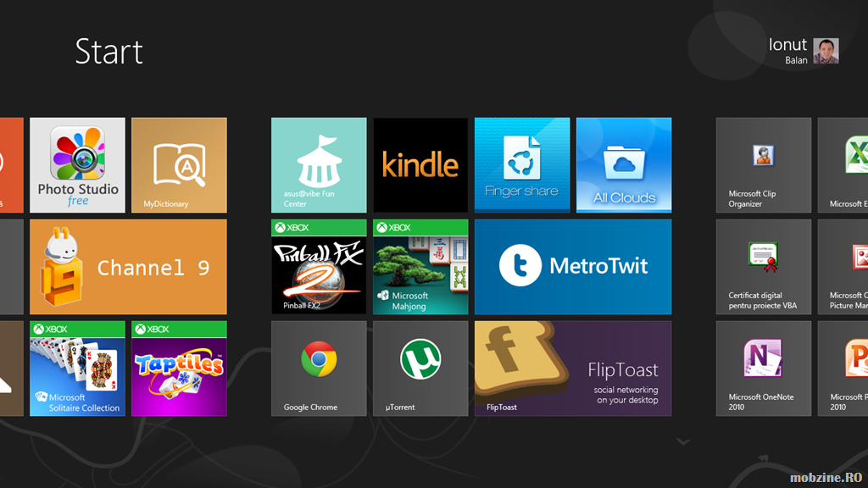Launch Microsoft Solitaire Collection

click(77, 369)
